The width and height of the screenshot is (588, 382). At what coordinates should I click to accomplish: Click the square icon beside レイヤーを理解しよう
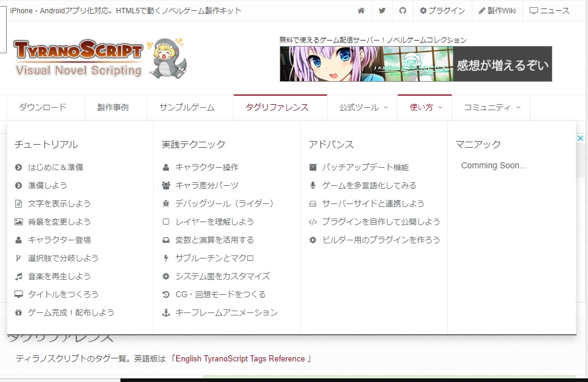point(166,222)
